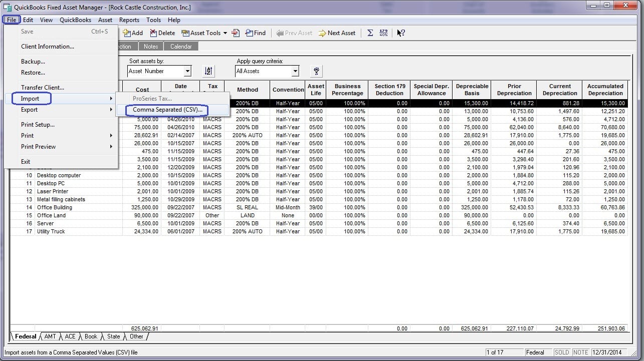The width and height of the screenshot is (644, 361).
Task: Select the Other basis tab
Action: pos(136,336)
